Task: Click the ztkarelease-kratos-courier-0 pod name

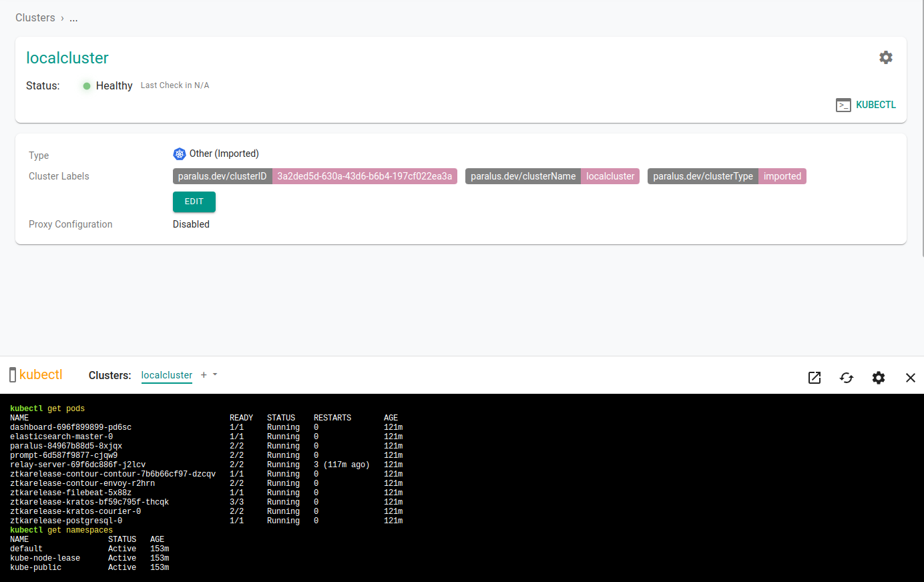Action: click(x=75, y=511)
